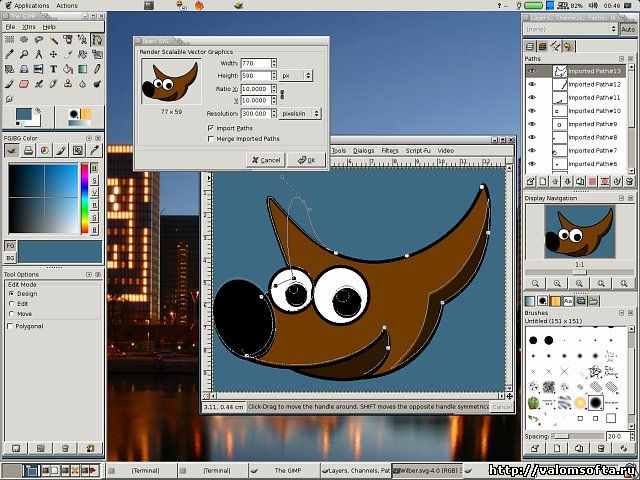The width and height of the screenshot is (640, 480).
Task: Click Path to Selection red square icon
Action: coord(592,181)
